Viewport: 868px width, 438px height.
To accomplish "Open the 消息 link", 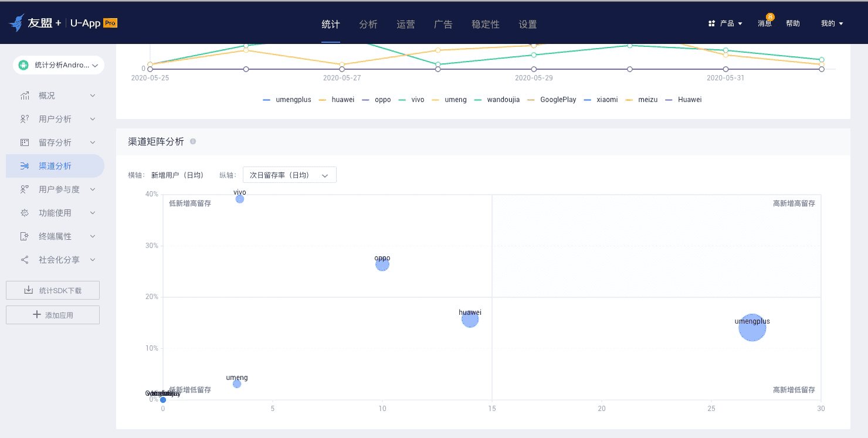I will point(765,23).
